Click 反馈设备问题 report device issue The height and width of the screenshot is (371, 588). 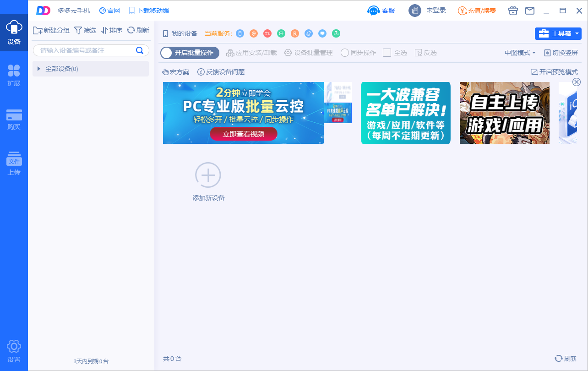pyautogui.click(x=221, y=72)
